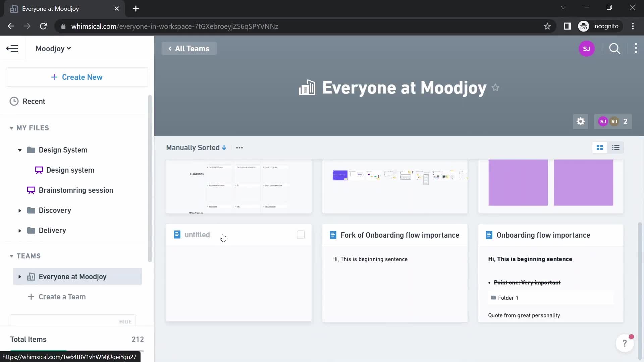Screen dimensions: 644x362
Task: Click the Everyone at Moodjoy building icon
Action: [307, 88]
